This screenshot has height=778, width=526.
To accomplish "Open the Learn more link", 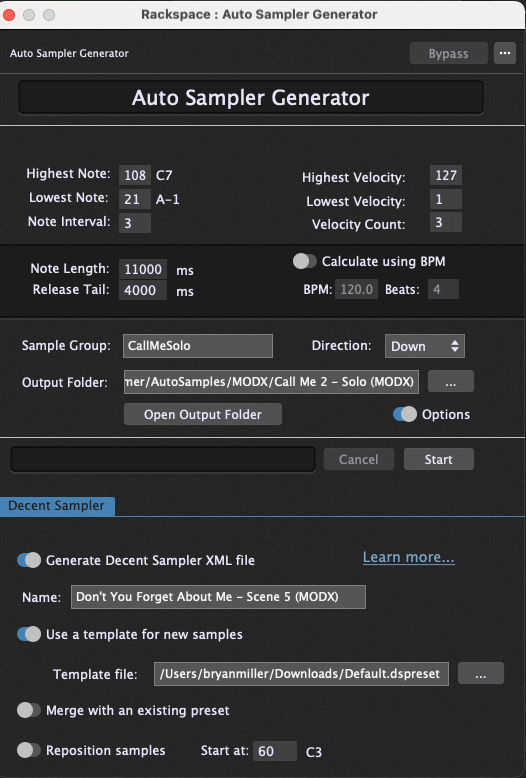I will 409,557.
